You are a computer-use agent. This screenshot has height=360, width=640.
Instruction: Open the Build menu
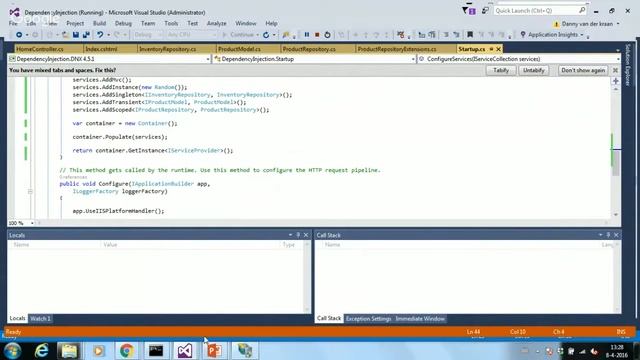click(x=99, y=23)
